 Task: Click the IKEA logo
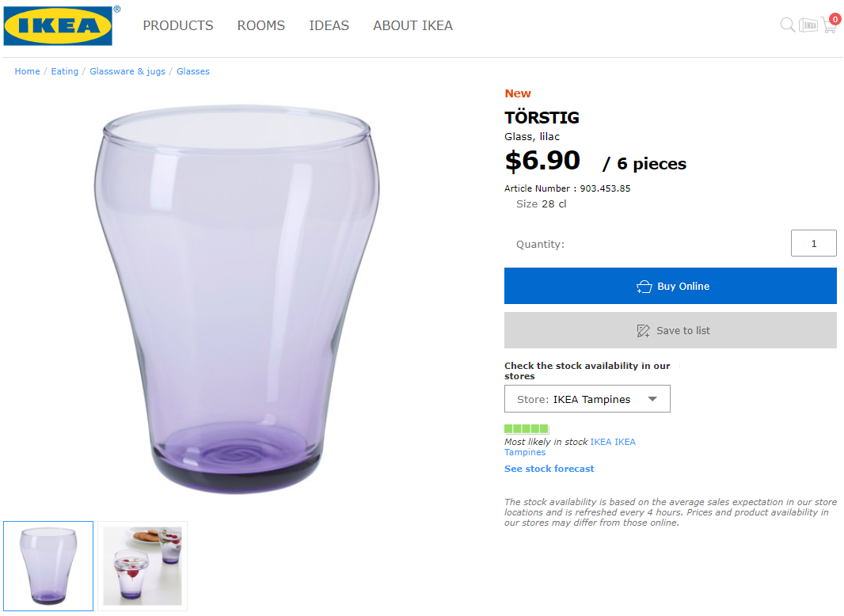(x=59, y=26)
